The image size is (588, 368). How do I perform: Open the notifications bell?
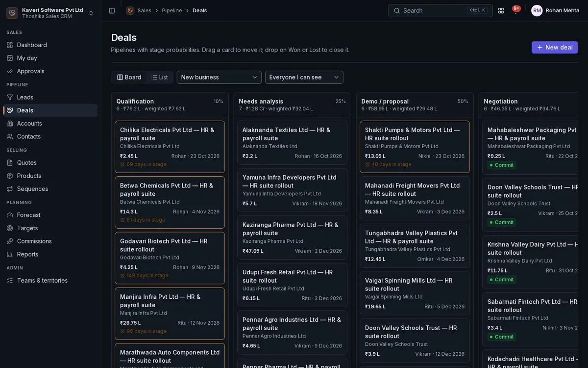tap(515, 10)
